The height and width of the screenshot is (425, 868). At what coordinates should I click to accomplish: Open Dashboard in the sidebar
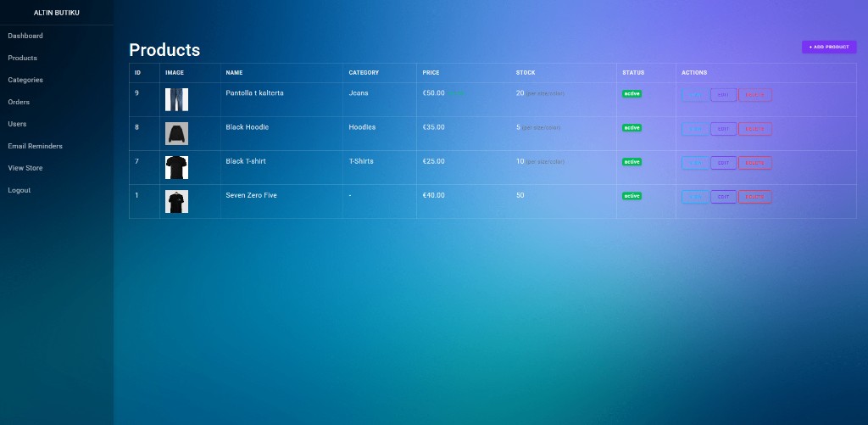point(25,36)
